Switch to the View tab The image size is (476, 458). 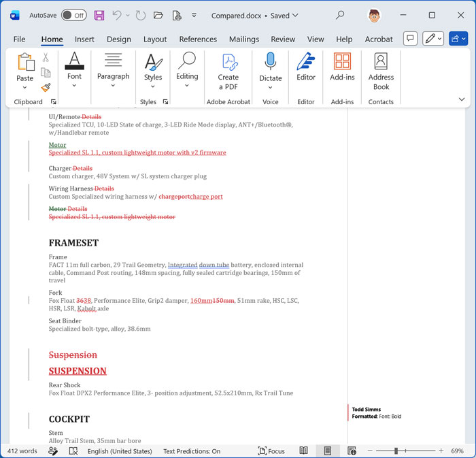point(316,39)
